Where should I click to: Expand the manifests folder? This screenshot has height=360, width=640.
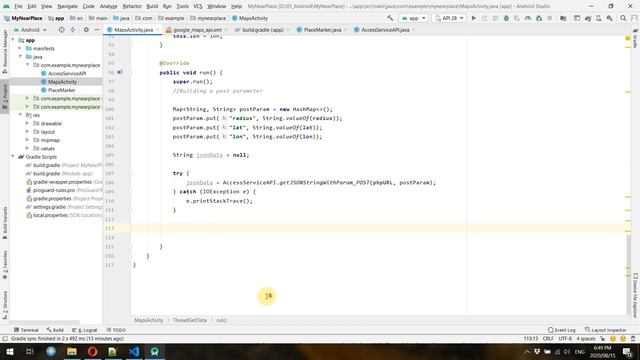[x=20, y=48]
